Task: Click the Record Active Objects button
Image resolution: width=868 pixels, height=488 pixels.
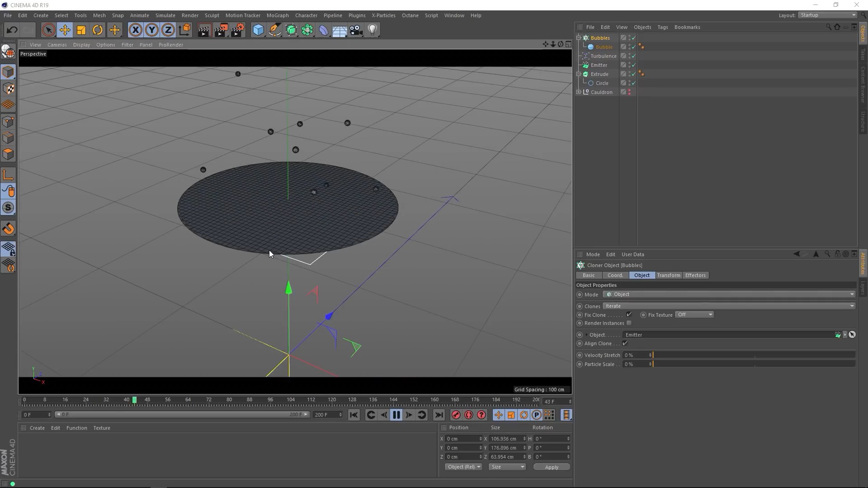Action: click(x=456, y=415)
